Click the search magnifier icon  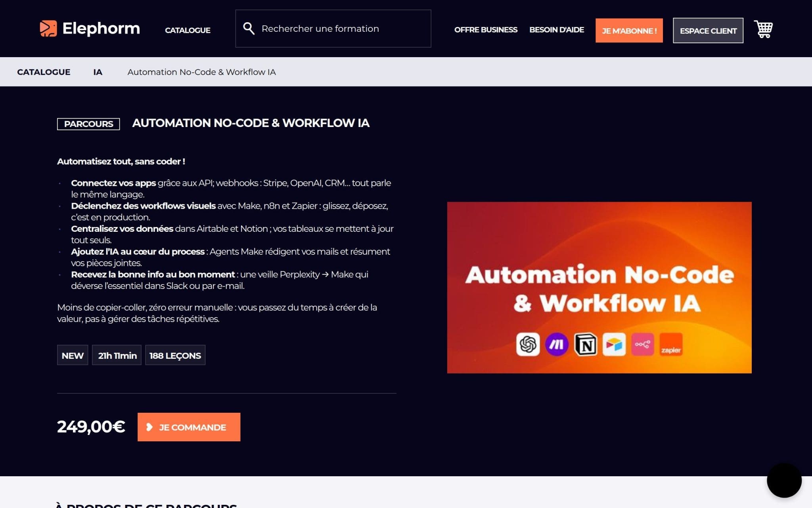click(x=249, y=29)
